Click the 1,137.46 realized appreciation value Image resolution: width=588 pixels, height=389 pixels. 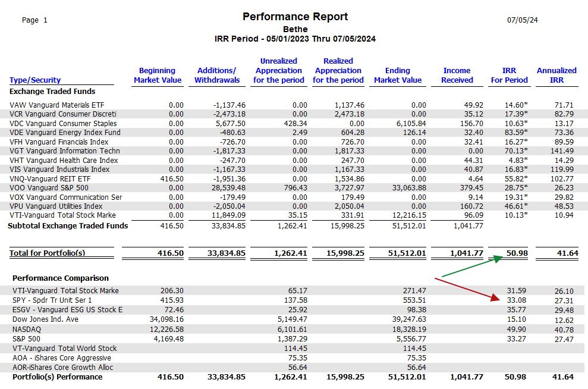click(349, 105)
